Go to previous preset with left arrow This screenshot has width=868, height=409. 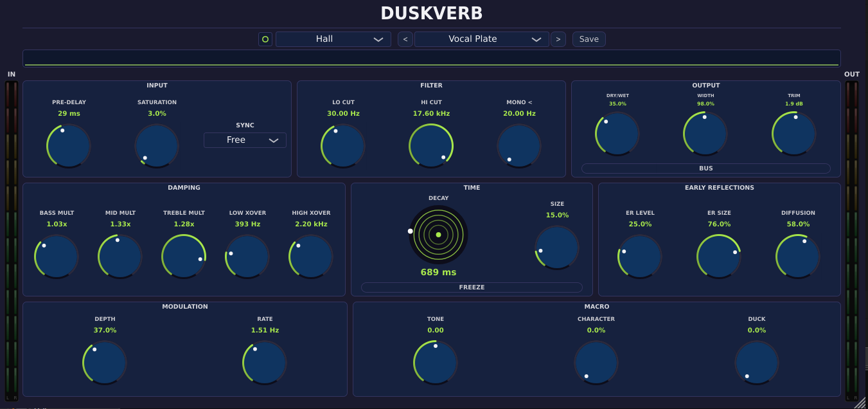(x=405, y=39)
